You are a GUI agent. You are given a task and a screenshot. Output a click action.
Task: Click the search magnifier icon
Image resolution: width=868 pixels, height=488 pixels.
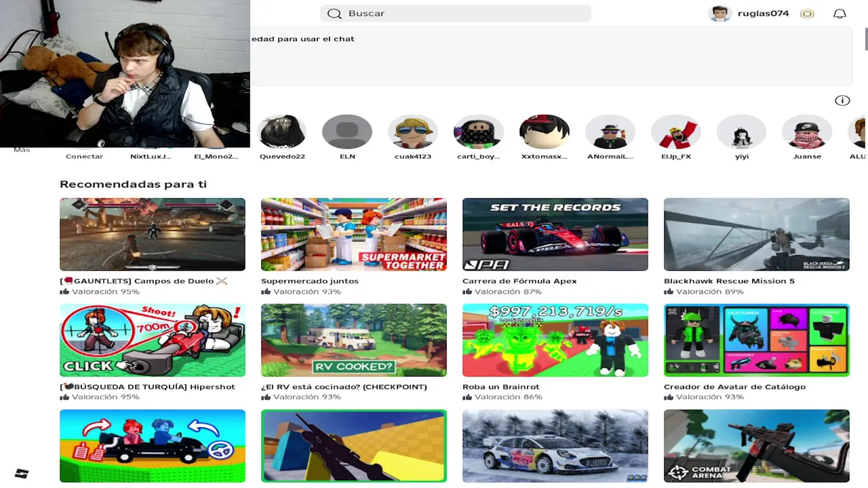[334, 14]
